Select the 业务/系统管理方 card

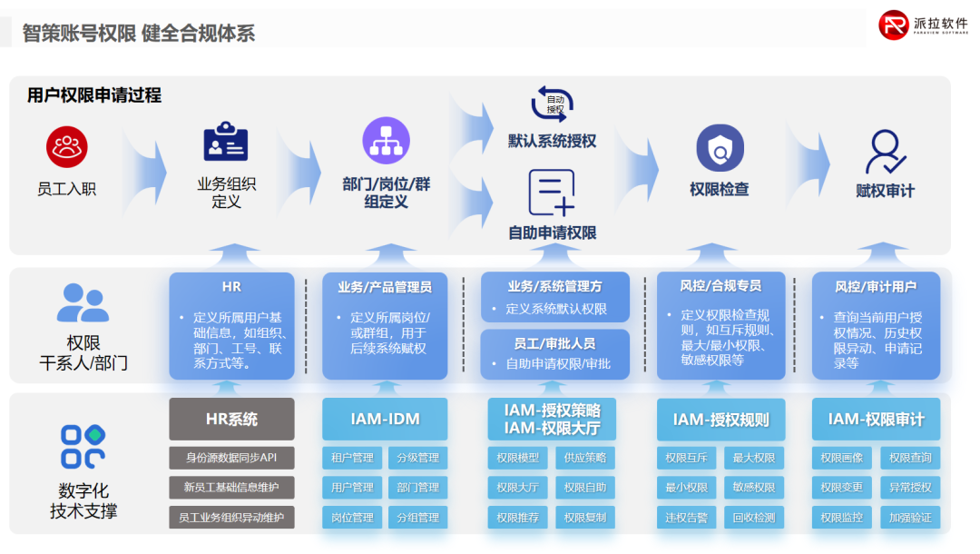click(555, 296)
